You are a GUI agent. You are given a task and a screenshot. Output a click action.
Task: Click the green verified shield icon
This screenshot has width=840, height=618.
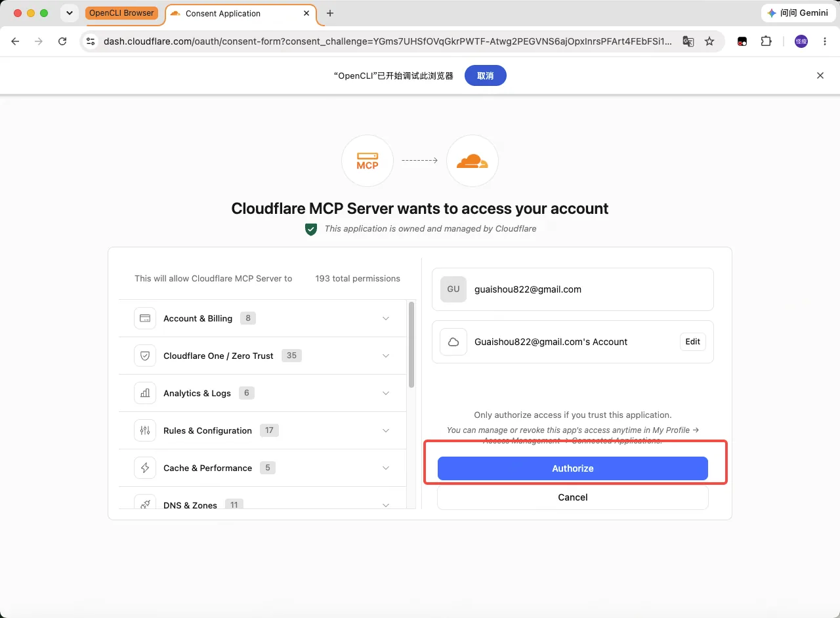pyautogui.click(x=311, y=229)
